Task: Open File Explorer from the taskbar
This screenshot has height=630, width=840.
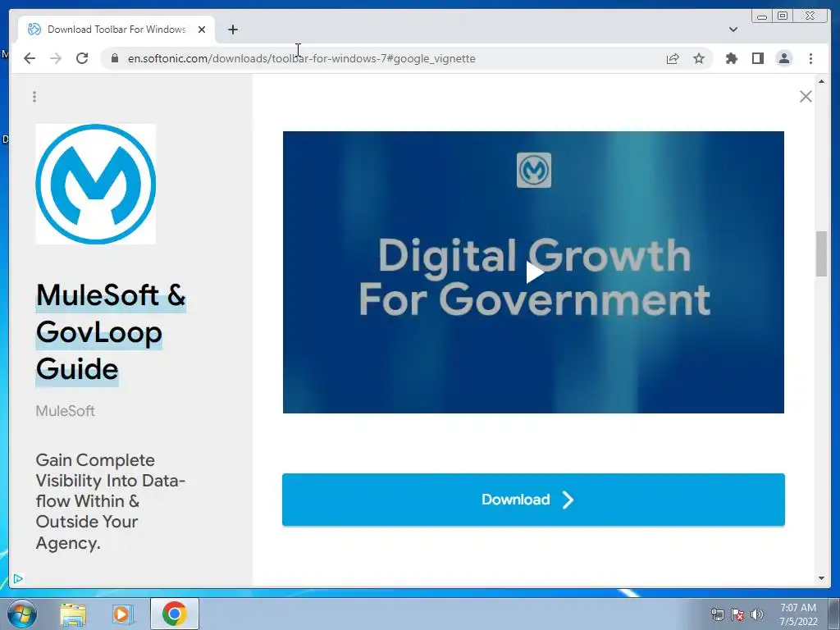Action: point(73,614)
